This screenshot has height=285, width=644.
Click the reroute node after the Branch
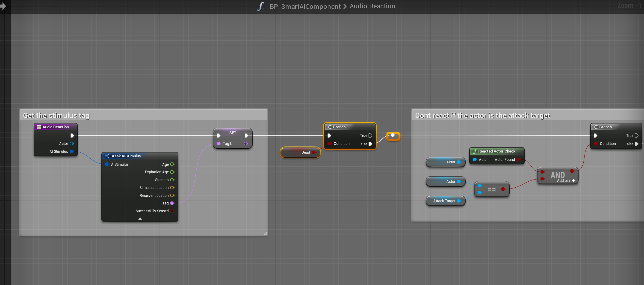click(393, 135)
